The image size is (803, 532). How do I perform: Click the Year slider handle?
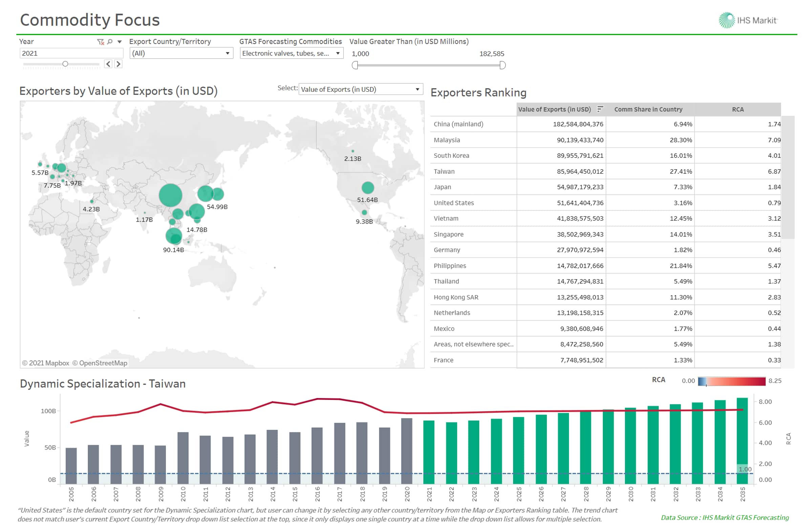point(65,64)
